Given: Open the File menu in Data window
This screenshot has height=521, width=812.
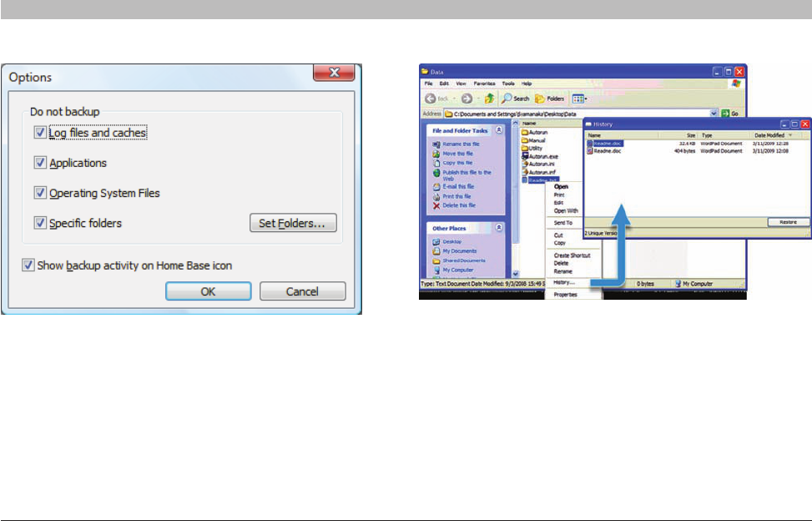Looking at the screenshot, I should 429,83.
